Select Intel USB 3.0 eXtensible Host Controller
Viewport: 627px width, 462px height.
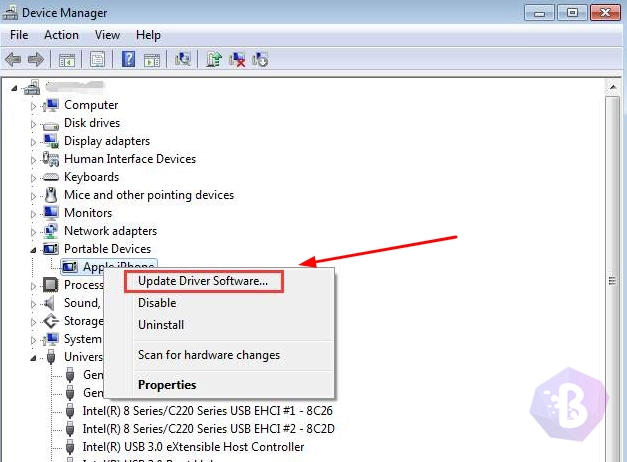pyautogui.click(x=193, y=447)
